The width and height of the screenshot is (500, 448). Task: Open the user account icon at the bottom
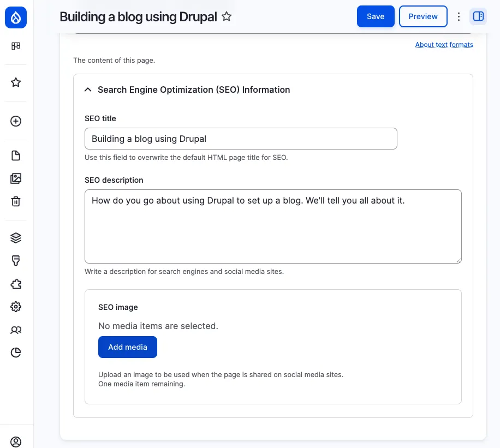(x=15, y=441)
